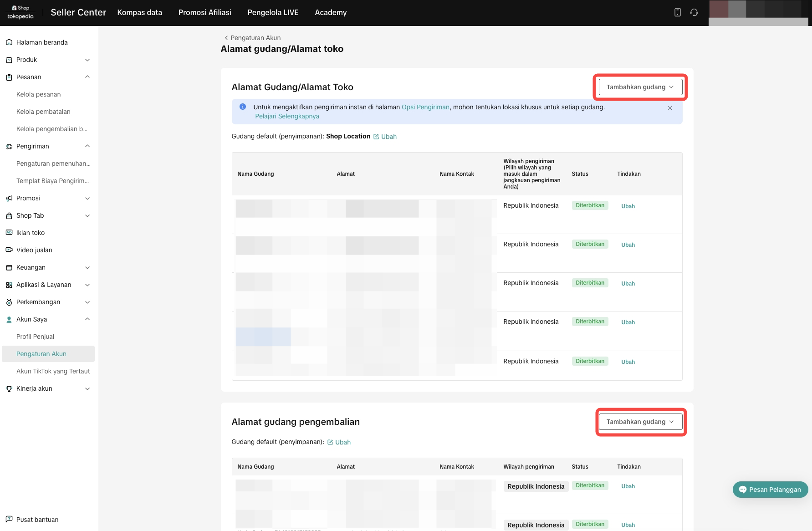Click the Pelajari Selengkapnya link

click(x=287, y=116)
